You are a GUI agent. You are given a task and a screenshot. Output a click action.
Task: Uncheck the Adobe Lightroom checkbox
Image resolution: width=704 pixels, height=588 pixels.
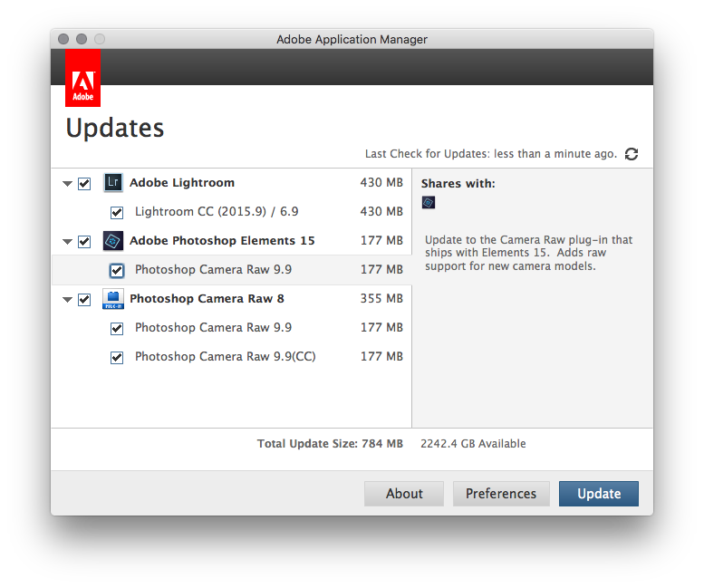point(84,184)
